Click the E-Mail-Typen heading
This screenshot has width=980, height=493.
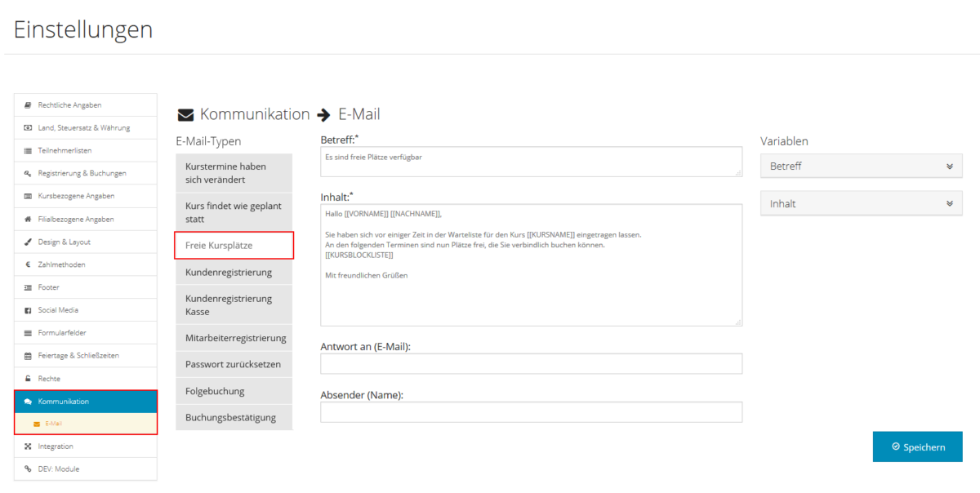pyautogui.click(x=208, y=141)
